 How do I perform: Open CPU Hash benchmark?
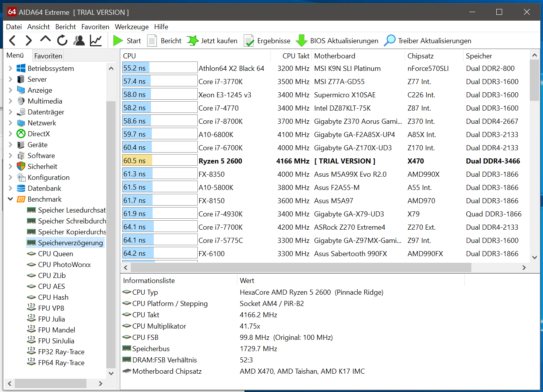point(47,297)
